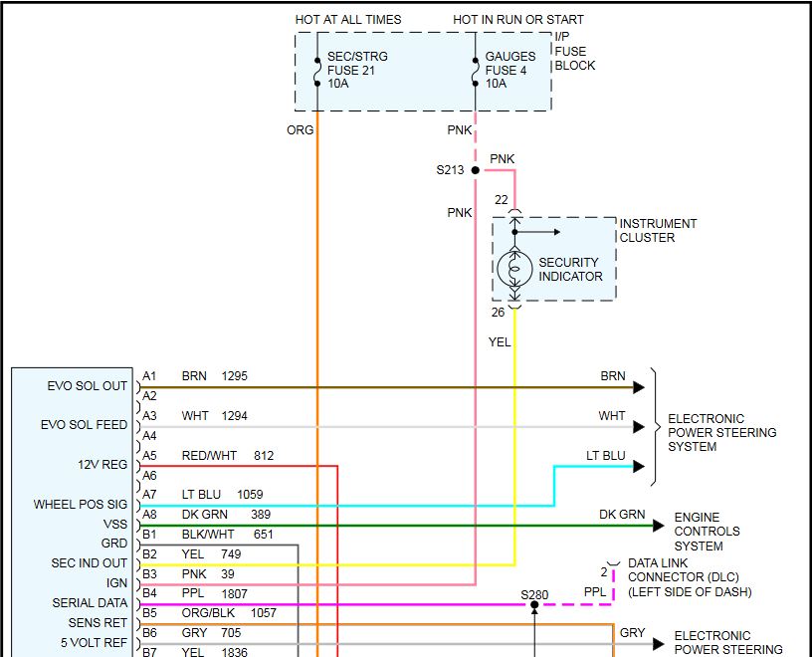Click the SEC/STRG Fuse 21 symbol
This screenshot has width=812, height=657.
click(x=316, y=70)
